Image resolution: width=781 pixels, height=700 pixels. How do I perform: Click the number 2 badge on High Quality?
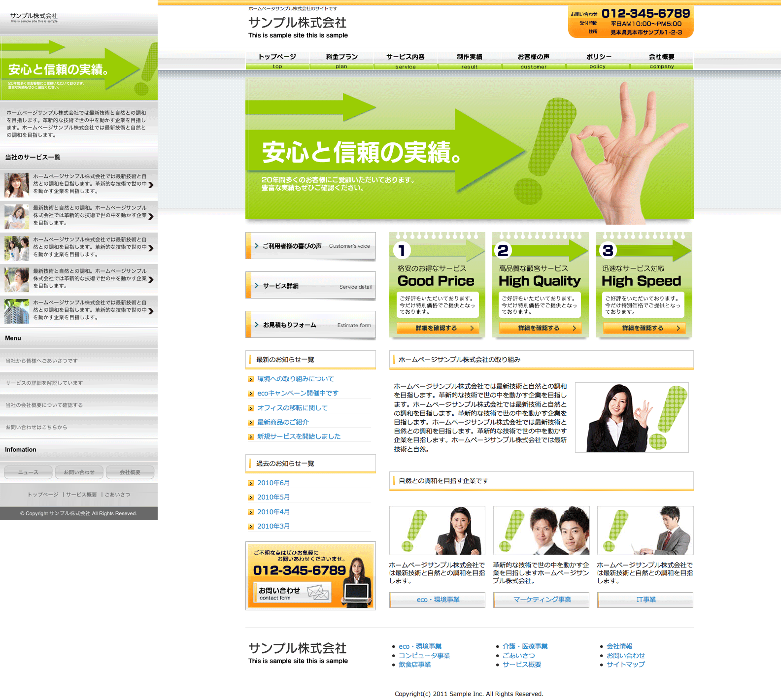(503, 251)
